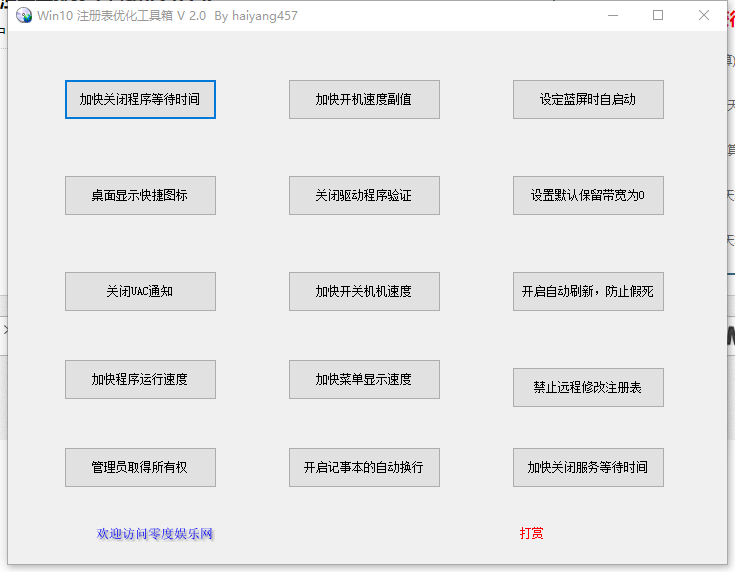Click the red 打赏 link
Viewport: 735px width, 572px height.
[x=532, y=533]
